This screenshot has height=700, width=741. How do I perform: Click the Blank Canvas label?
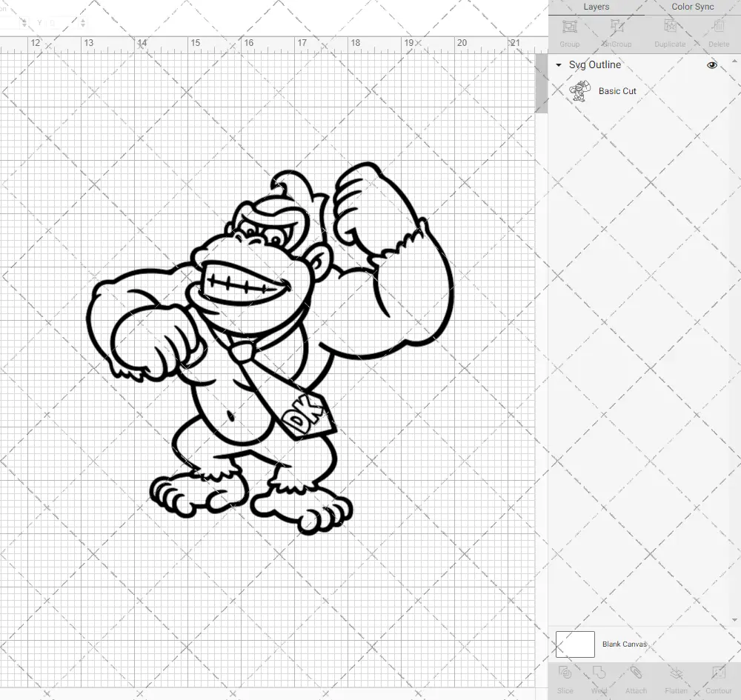625,644
